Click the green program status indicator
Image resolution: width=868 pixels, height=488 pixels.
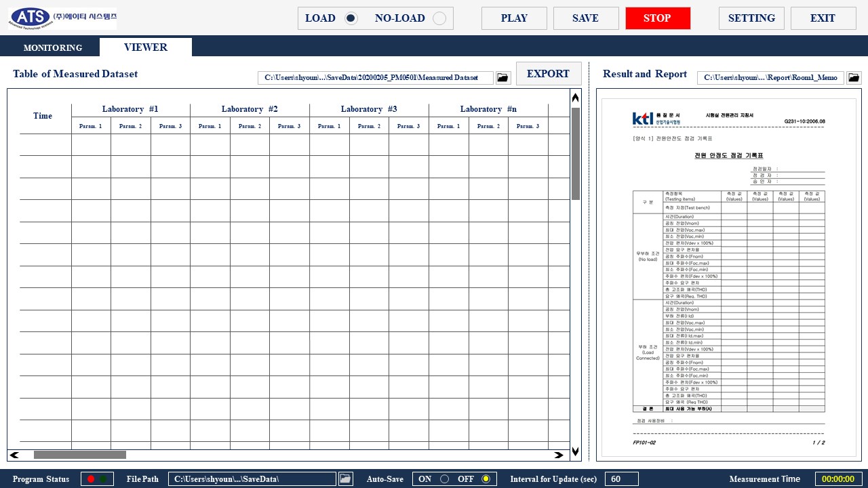pyautogui.click(x=104, y=479)
